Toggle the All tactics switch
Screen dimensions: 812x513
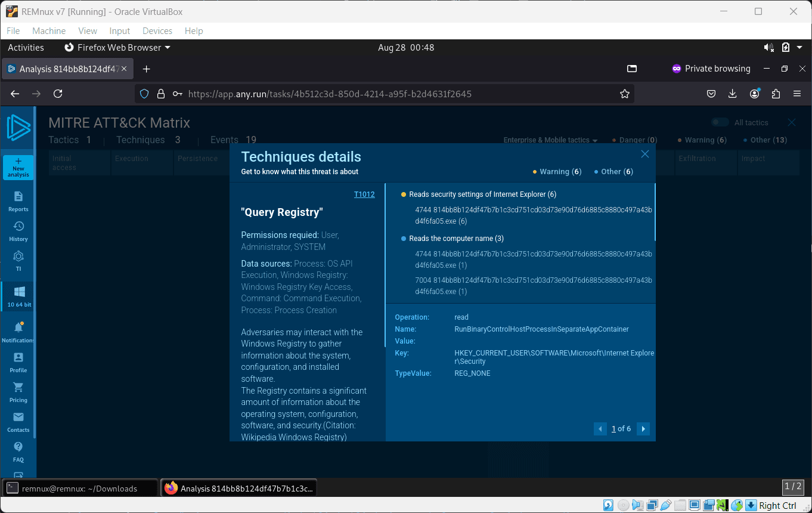[720, 122]
